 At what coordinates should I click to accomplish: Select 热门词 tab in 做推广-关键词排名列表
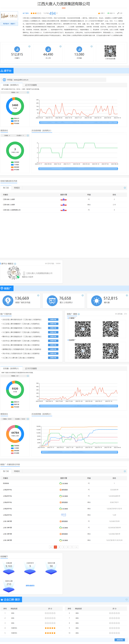[x=6, y=471]
